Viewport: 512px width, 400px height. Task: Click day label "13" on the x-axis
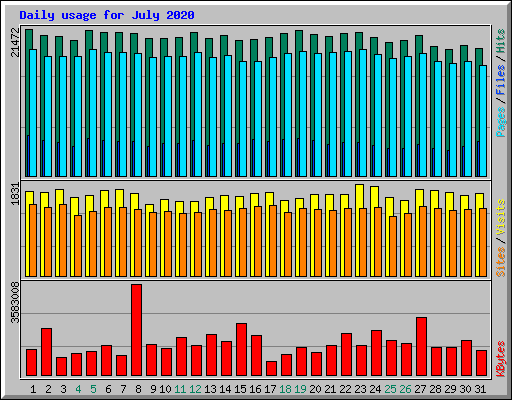(x=210, y=389)
